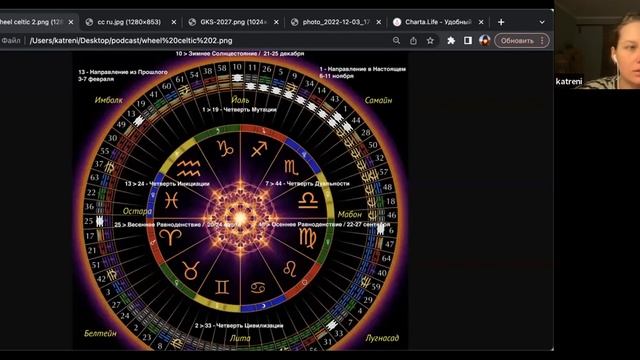Screen dimensions: 640x360
Task: Click '13 - Направление из Прошлого' text
Action: pos(123,72)
